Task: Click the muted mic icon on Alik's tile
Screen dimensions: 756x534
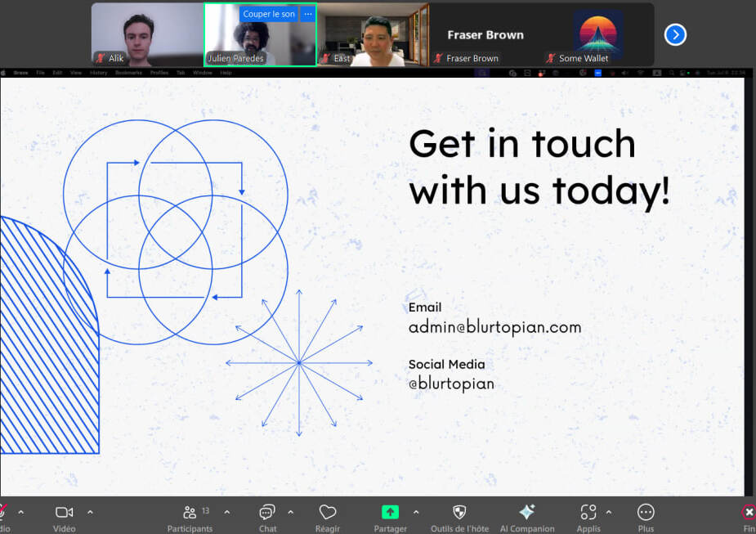Action: (101, 58)
